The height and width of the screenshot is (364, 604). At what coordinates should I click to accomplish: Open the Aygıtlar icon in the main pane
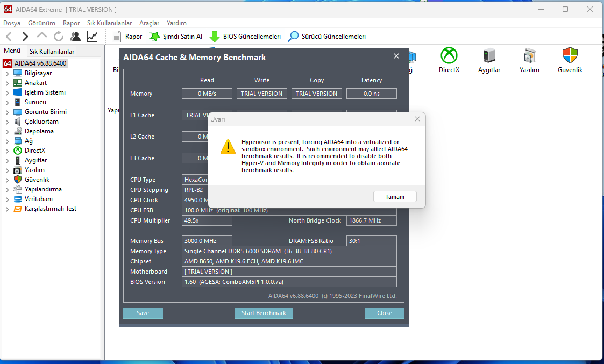pos(489,55)
